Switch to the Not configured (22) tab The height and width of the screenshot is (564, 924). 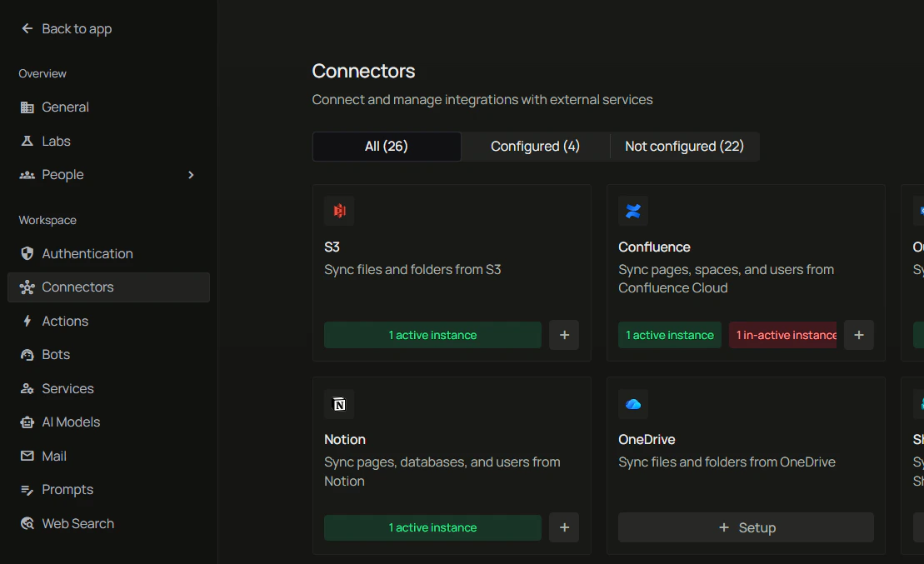[684, 146]
